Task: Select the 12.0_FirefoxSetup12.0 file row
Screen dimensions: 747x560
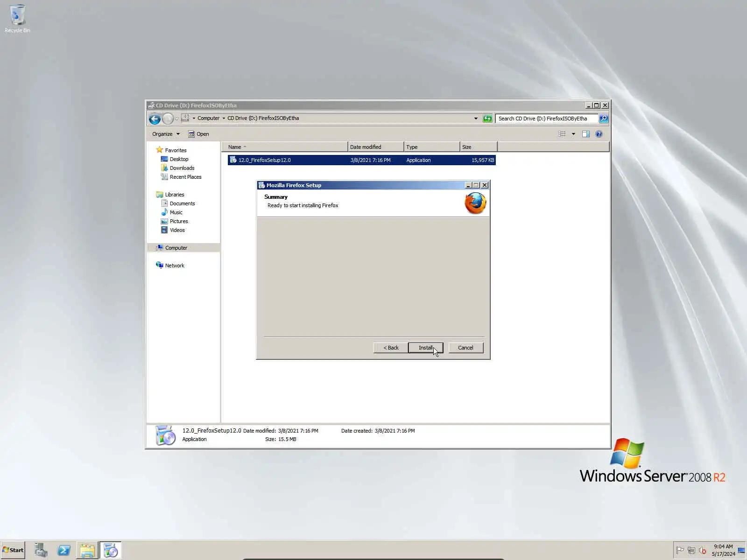Action: pos(362,160)
